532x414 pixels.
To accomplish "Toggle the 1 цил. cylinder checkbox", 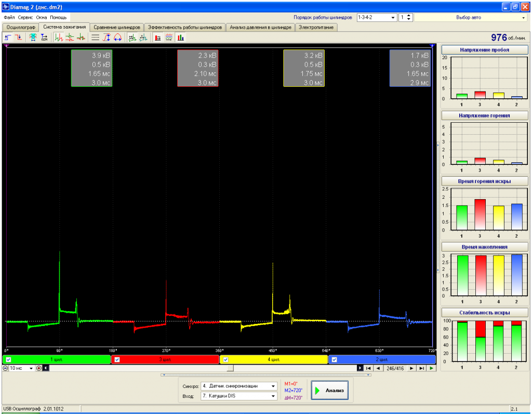I will point(8,359).
